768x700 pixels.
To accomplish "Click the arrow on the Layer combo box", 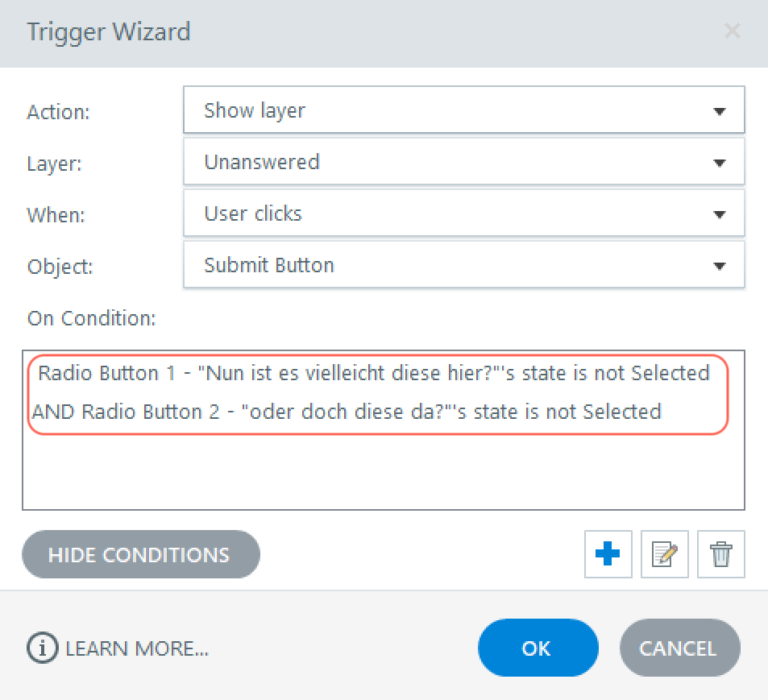I will point(720,163).
